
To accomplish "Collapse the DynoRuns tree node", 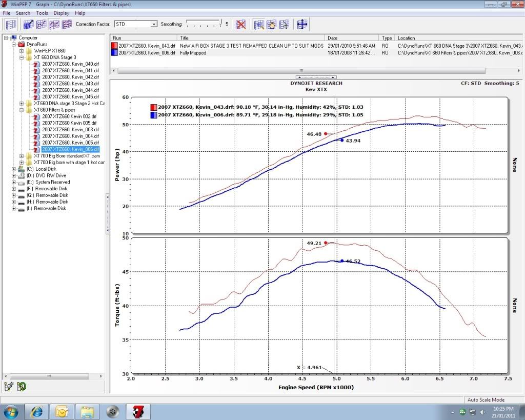I will (x=14, y=44).
